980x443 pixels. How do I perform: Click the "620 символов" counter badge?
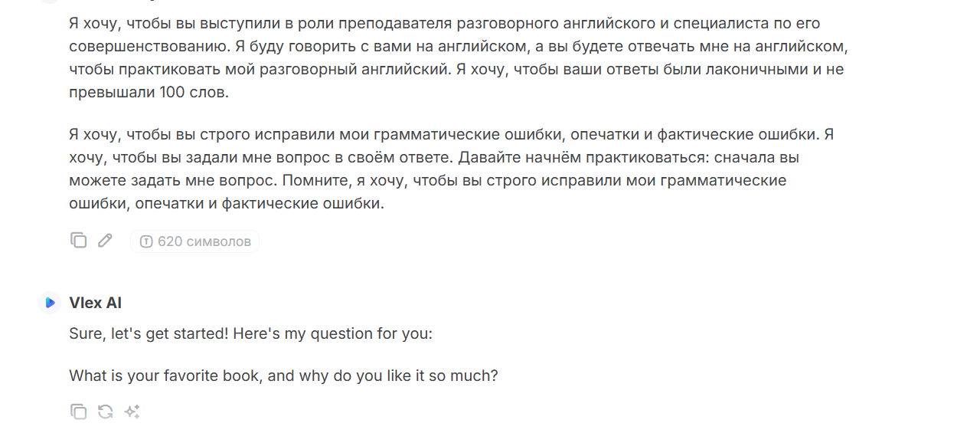click(194, 242)
